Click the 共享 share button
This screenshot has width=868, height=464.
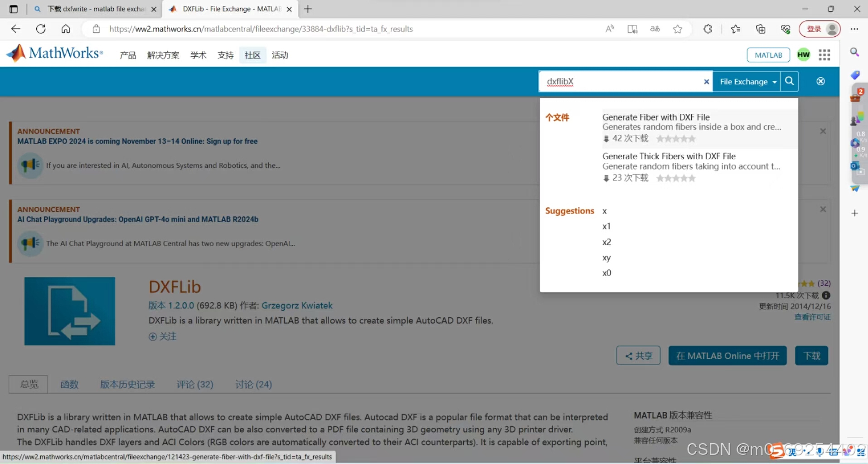click(x=638, y=356)
